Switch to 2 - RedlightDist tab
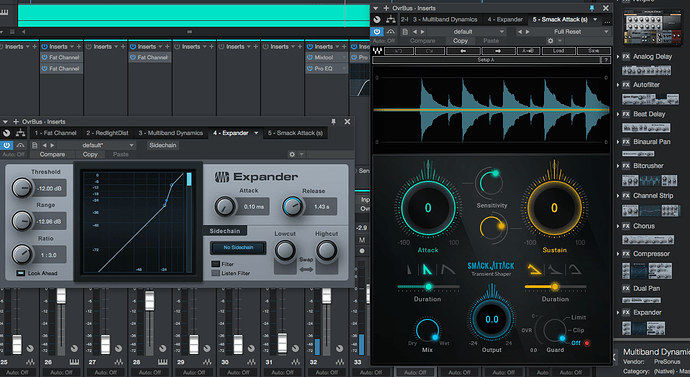Image resolution: width=690 pixels, height=377 pixels. [x=107, y=133]
